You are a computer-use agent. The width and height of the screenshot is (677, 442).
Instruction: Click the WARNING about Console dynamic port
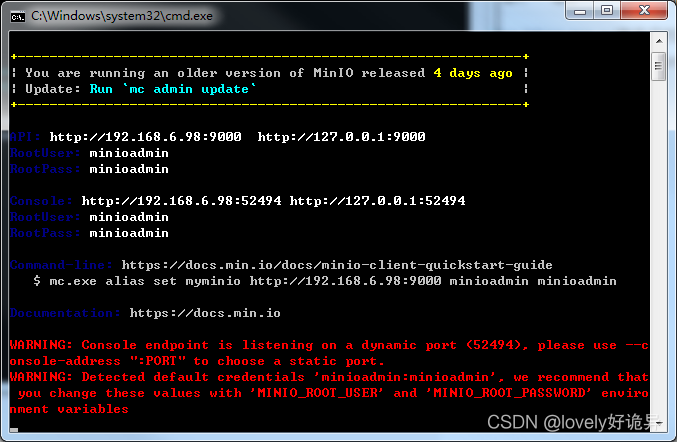[x=329, y=353]
